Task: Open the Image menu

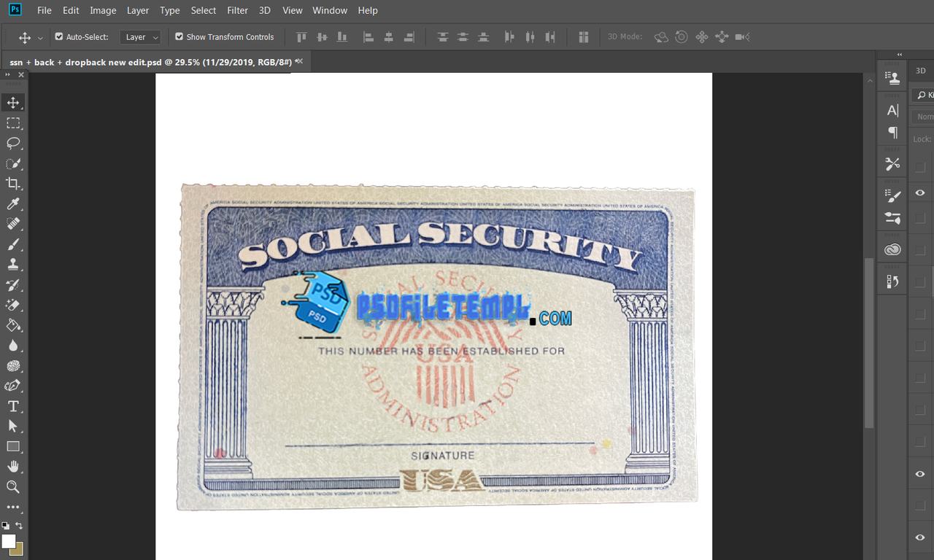Action: (x=103, y=10)
